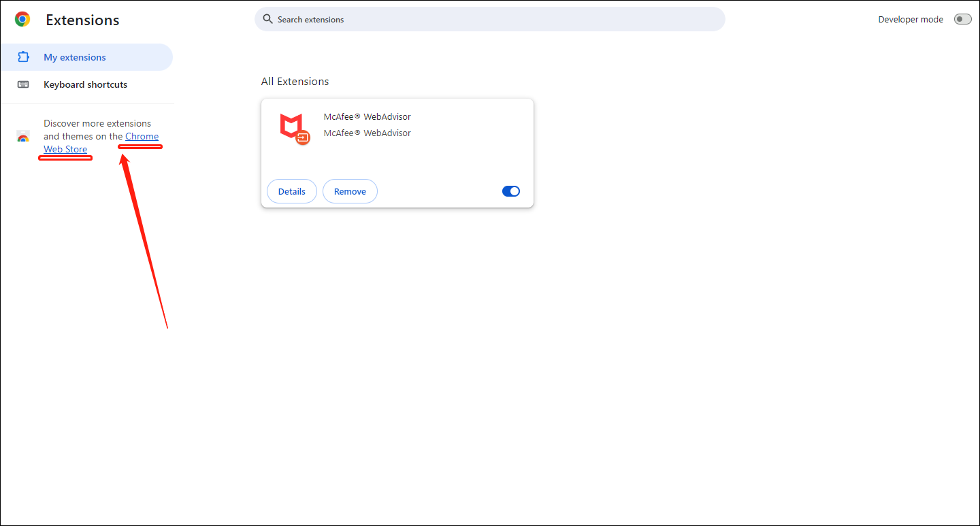Screen dimensions: 980x526
Task: Open the My extensions section
Action: 86,57
